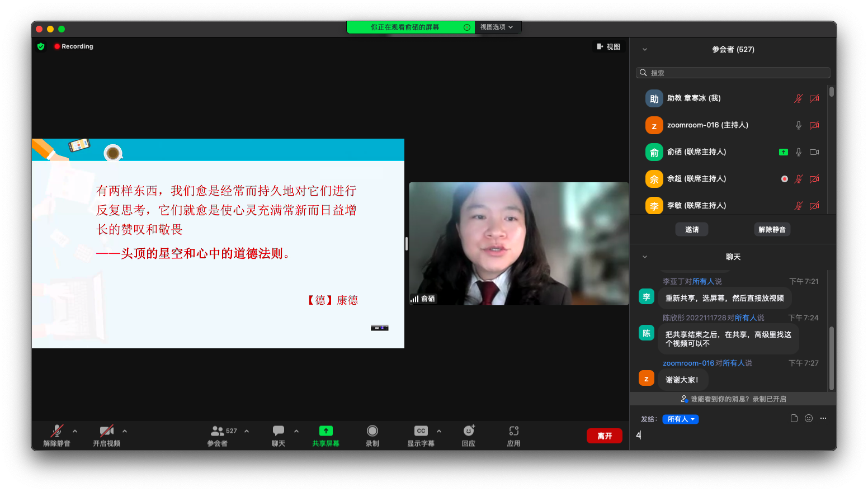
Task: Open the 所有人 recipient dropdown
Action: click(x=680, y=419)
